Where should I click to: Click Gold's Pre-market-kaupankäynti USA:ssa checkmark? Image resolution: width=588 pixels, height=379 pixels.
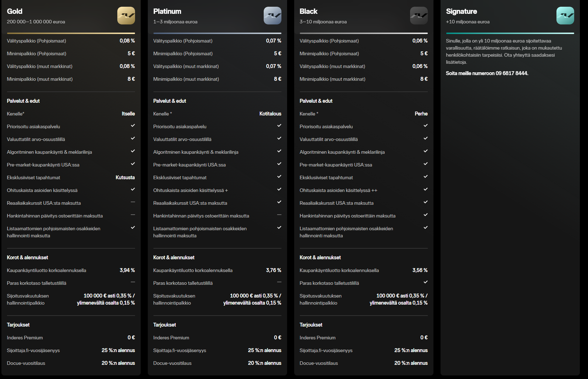point(133,164)
